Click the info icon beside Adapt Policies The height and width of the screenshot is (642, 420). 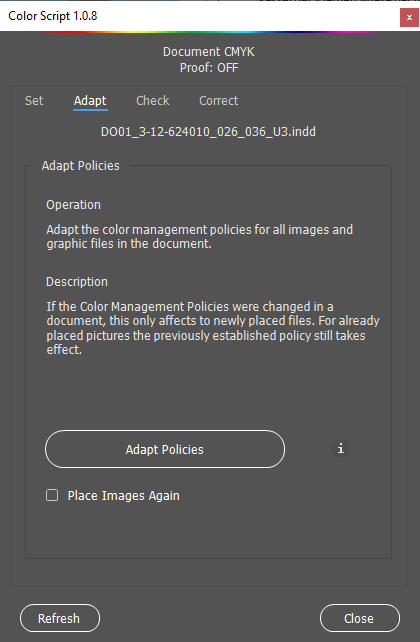(340, 449)
